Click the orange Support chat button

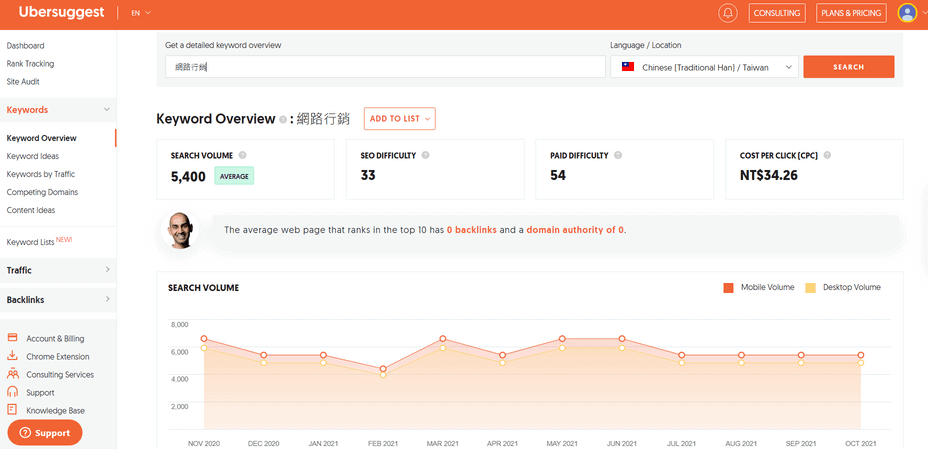(x=45, y=432)
